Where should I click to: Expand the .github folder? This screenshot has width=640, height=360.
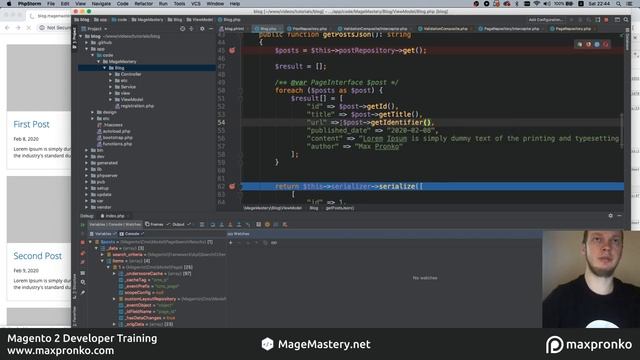coord(87,42)
